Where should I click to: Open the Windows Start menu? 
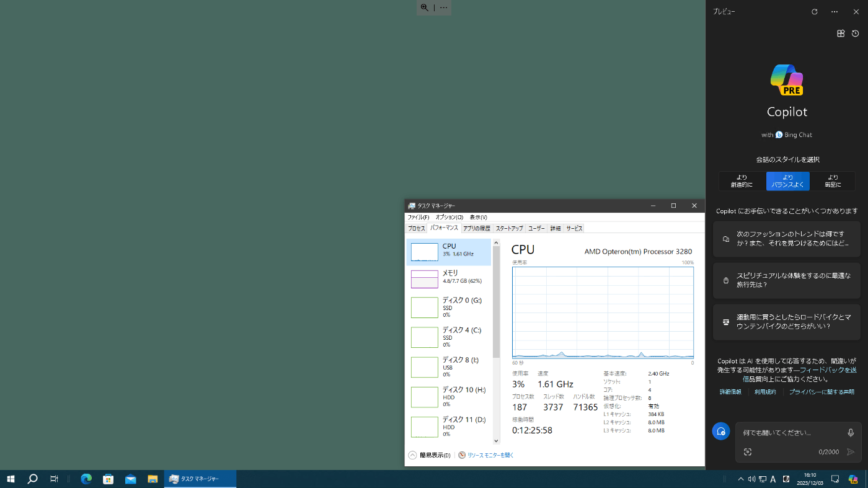click(x=11, y=479)
